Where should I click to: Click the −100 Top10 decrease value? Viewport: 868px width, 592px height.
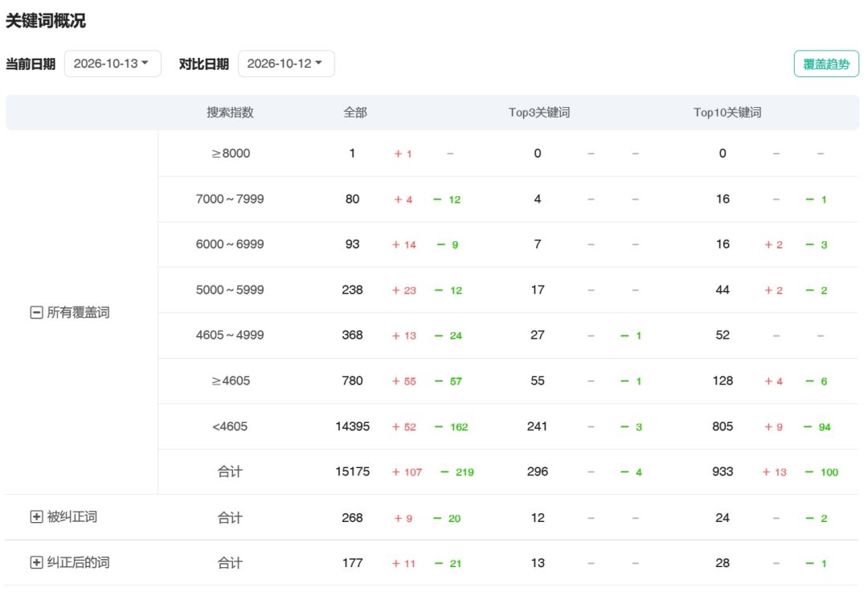coord(821,472)
